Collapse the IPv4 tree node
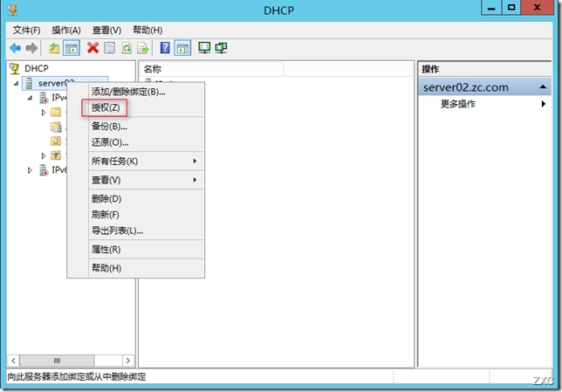 (x=30, y=98)
